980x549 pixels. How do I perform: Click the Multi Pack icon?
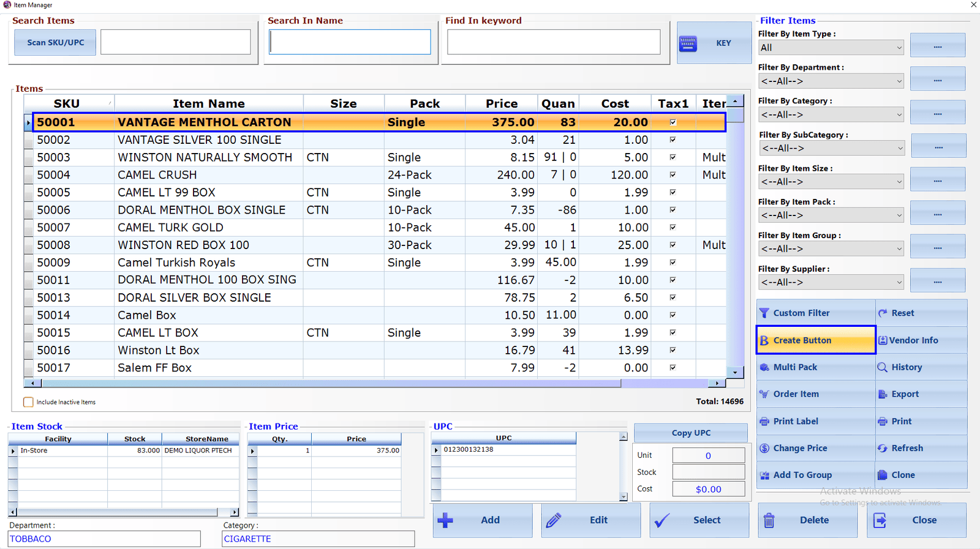point(764,367)
